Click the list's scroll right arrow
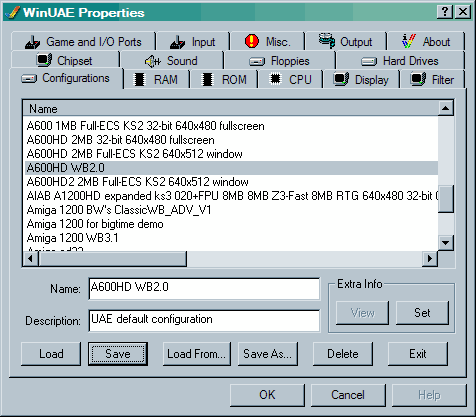The image size is (476, 417). (x=430, y=258)
